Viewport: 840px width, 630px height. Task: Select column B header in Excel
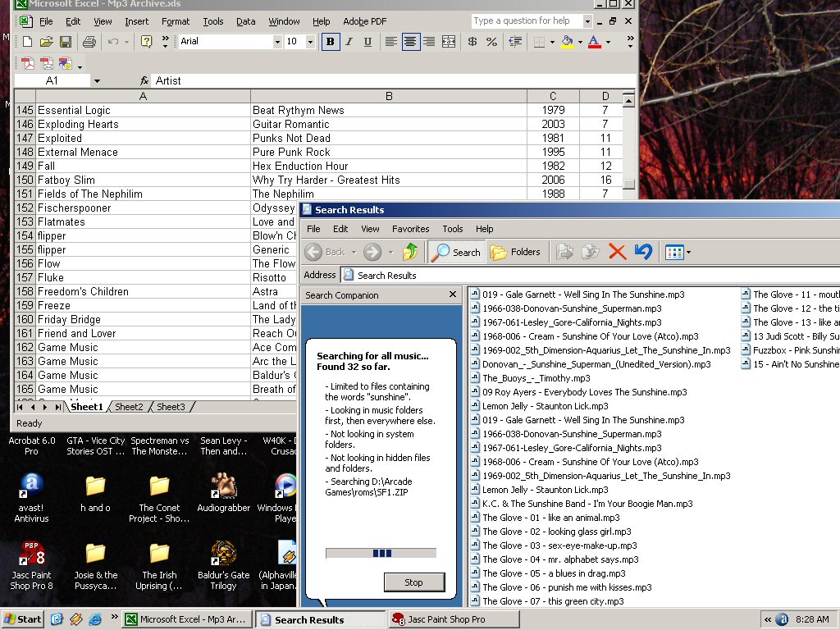pyautogui.click(x=389, y=96)
